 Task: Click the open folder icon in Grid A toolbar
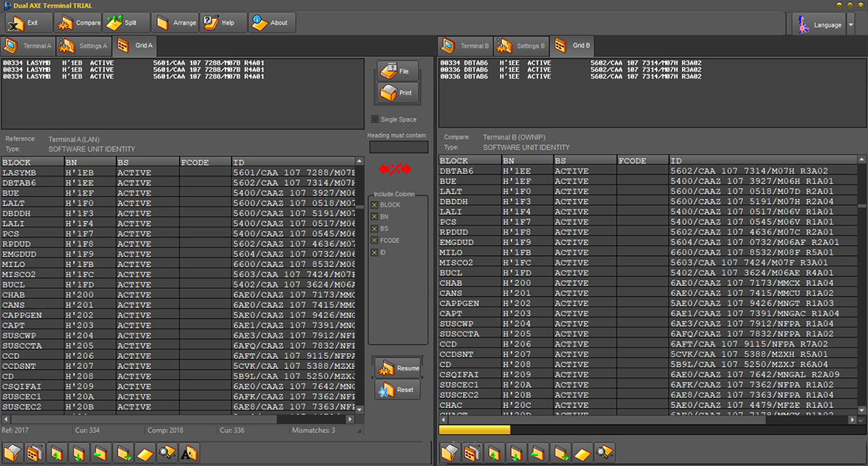coord(14,454)
